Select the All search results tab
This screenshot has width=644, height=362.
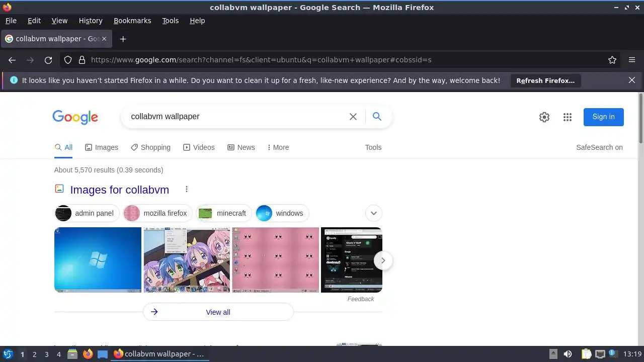[x=63, y=147]
